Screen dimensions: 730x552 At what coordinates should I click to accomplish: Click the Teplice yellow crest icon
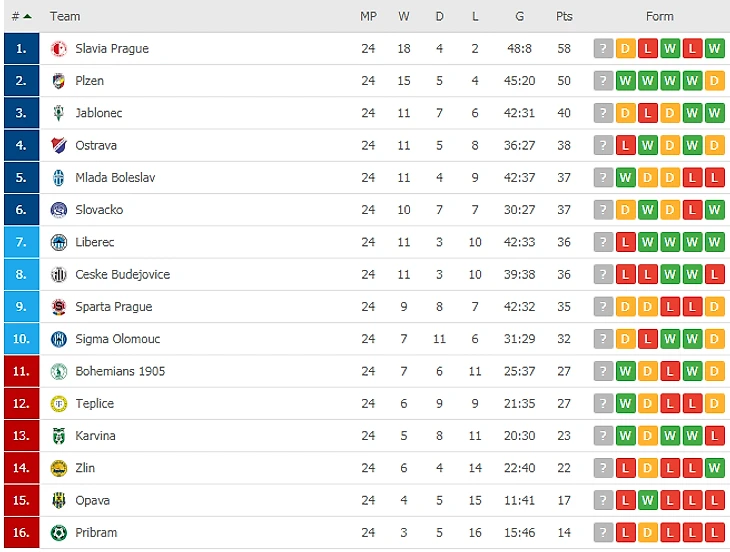(x=59, y=404)
